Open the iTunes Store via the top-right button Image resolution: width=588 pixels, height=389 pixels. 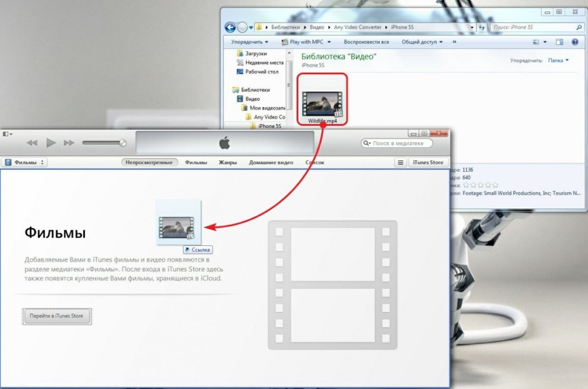coord(427,162)
